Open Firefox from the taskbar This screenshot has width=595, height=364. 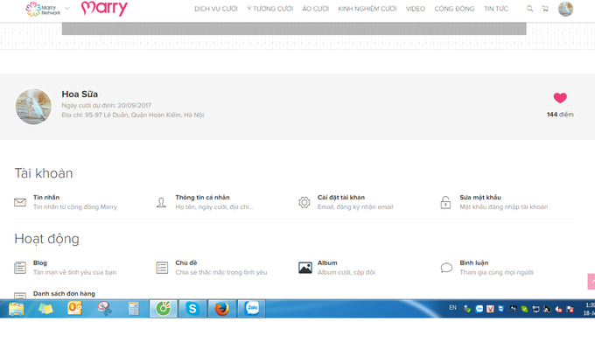pyautogui.click(x=222, y=308)
